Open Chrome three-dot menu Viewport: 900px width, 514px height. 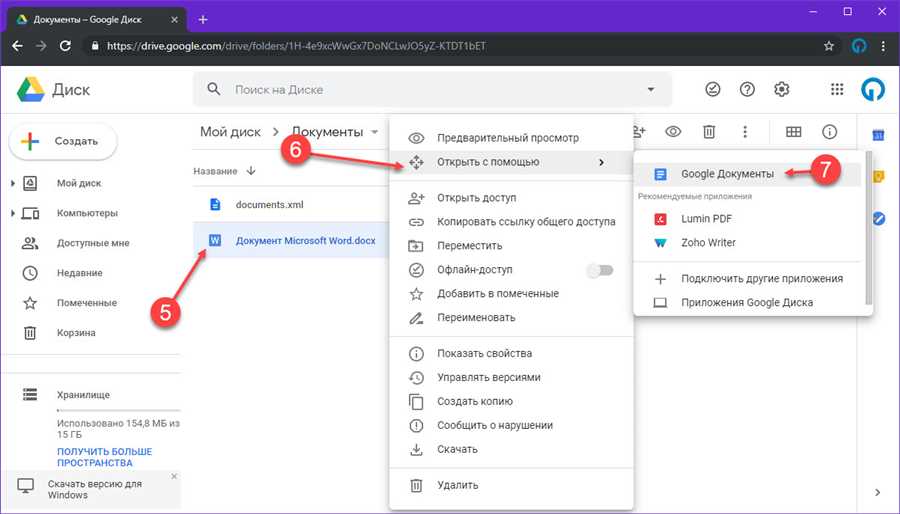point(883,46)
